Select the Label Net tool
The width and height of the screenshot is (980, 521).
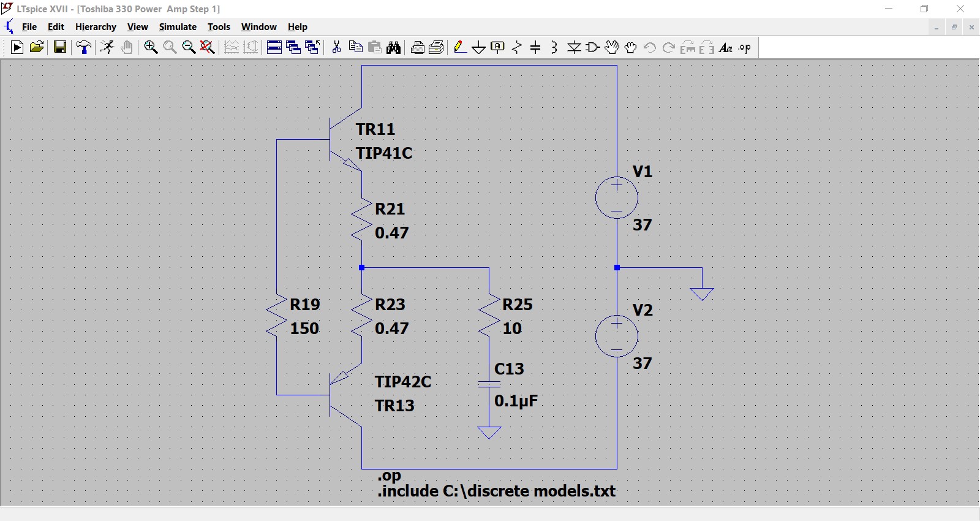[x=498, y=47]
